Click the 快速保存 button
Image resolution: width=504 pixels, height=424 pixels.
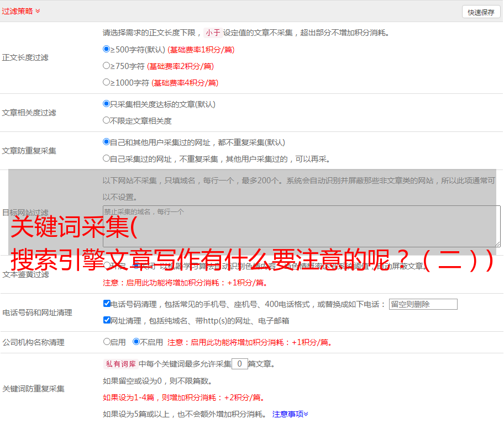coord(481,12)
